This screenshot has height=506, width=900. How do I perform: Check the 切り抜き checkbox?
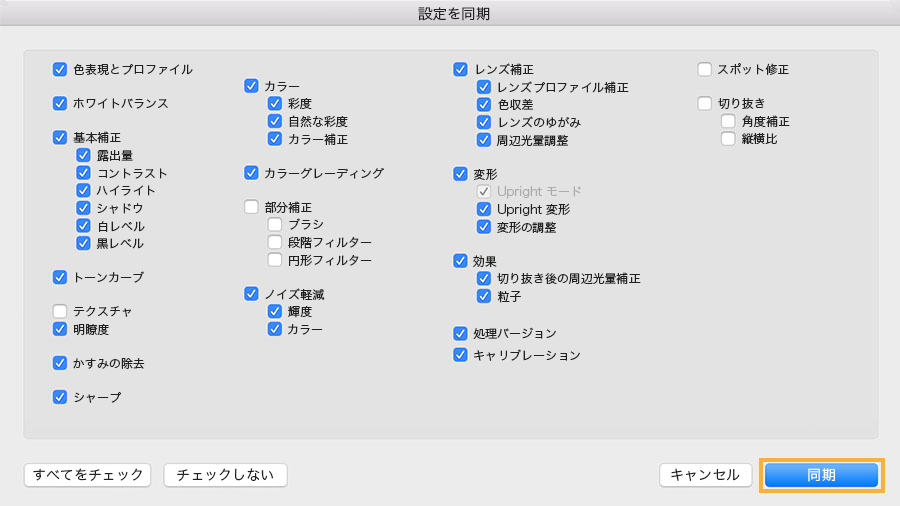[x=705, y=103]
